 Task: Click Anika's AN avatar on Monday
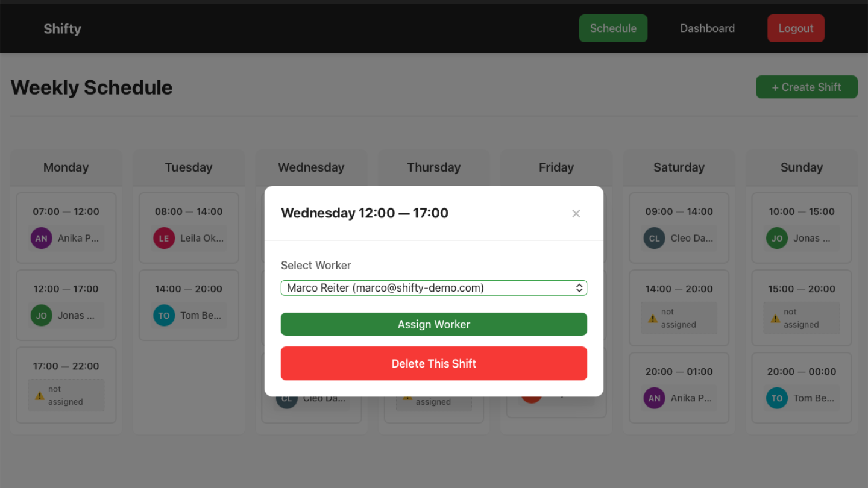pyautogui.click(x=42, y=238)
